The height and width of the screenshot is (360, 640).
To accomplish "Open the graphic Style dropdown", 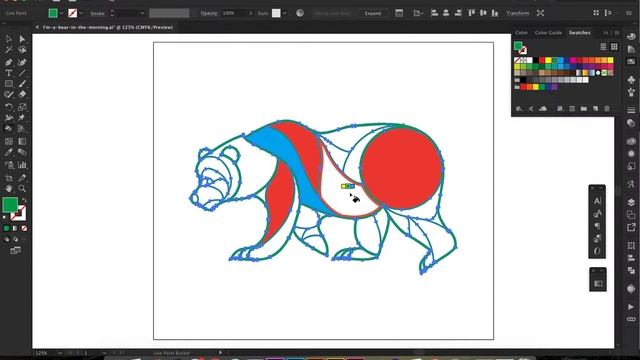I will [x=284, y=13].
